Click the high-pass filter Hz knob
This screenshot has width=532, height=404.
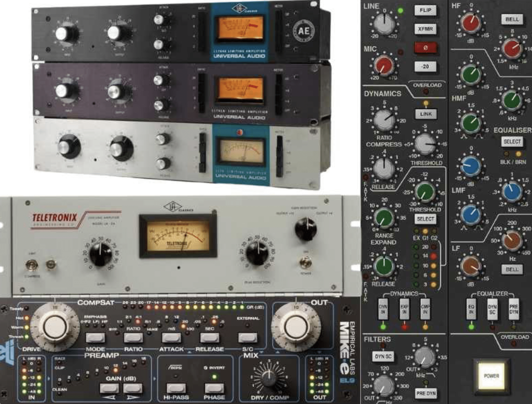(384, 386)
